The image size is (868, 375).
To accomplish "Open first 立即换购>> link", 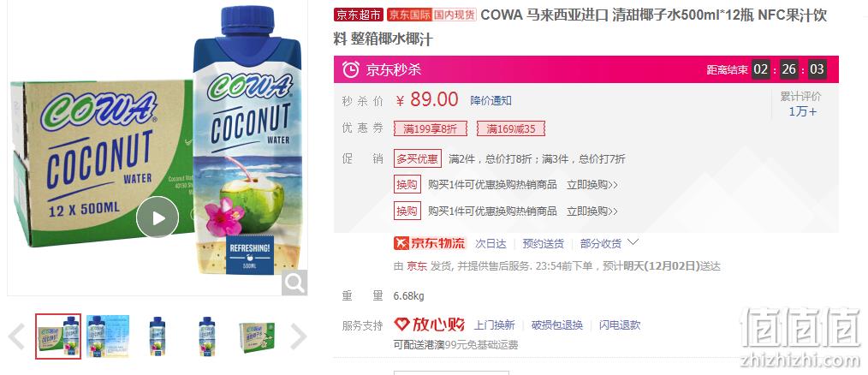I will coord(592,184).
